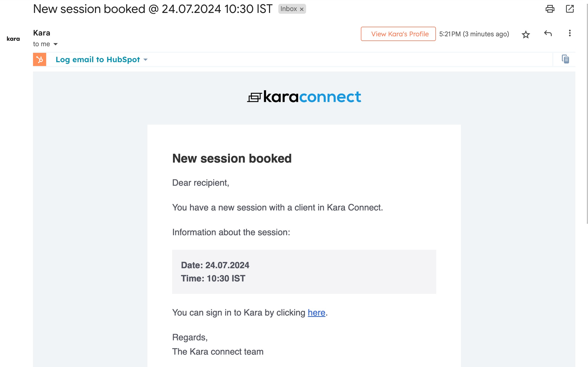Click the karaconnect logo banner
The height and width of the screenshot is (367, 588).
pyautogui.click(x=304, y=97)
